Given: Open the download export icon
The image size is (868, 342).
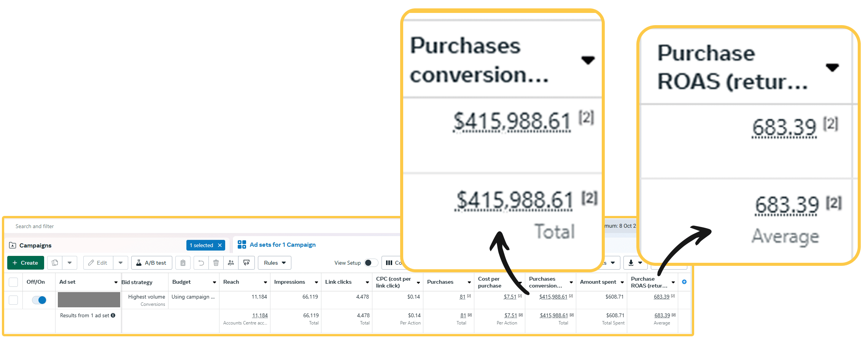Looking at the screenshot, I should point(631,263).
